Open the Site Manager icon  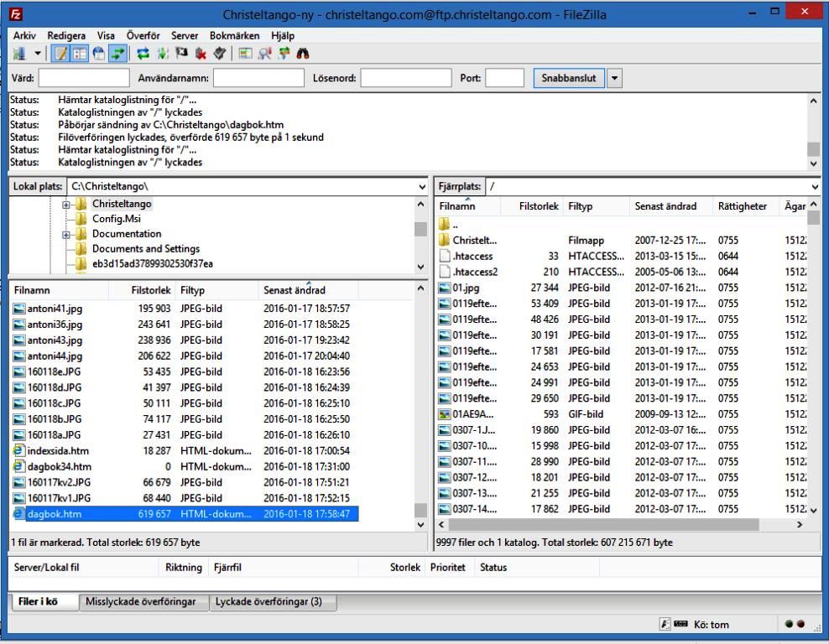pos(19,54)
